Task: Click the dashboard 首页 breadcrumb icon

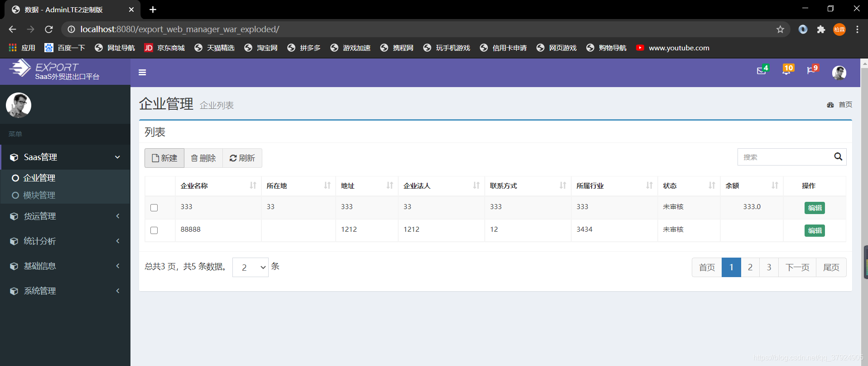Action: 830,105
